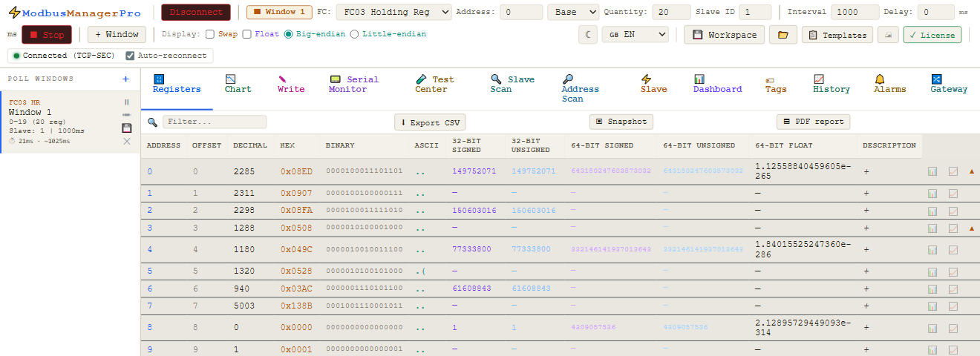
Task: Click the bar chart icon for address 1
Action: (932, 194)
